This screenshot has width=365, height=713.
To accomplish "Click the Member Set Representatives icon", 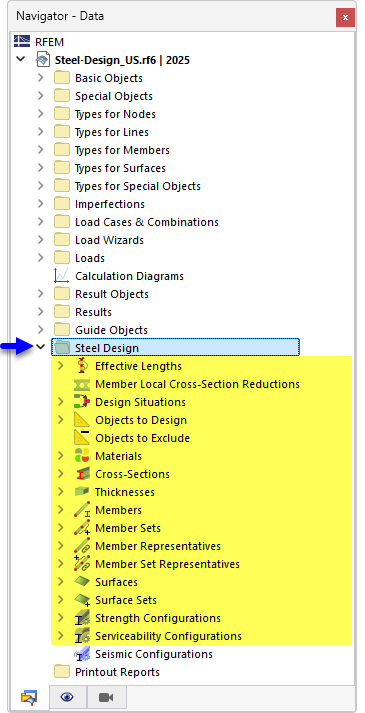I will (x=82, y=564).
